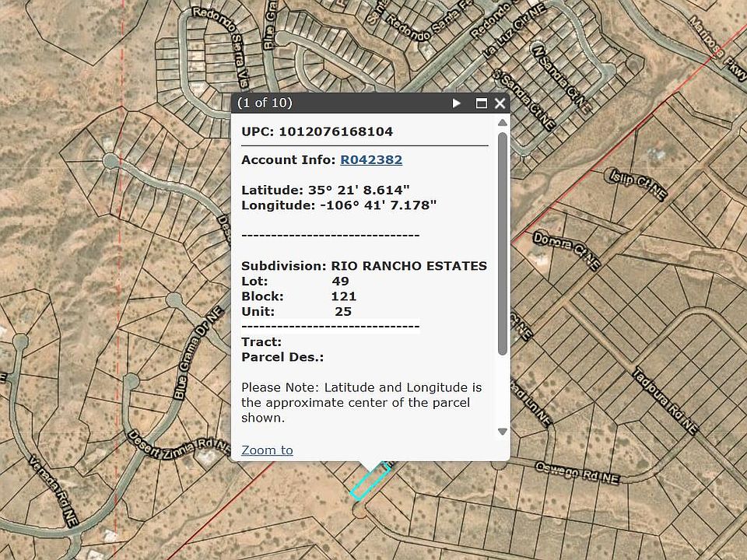This screenshot has height=560, width=747.
Task: Show the next feature in the popup
Action: coord(457,103)
